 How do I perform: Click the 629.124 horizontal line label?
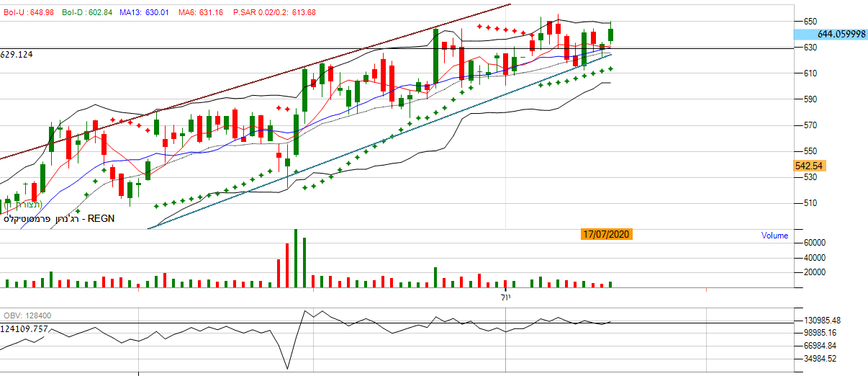click(x=17, y=54)
